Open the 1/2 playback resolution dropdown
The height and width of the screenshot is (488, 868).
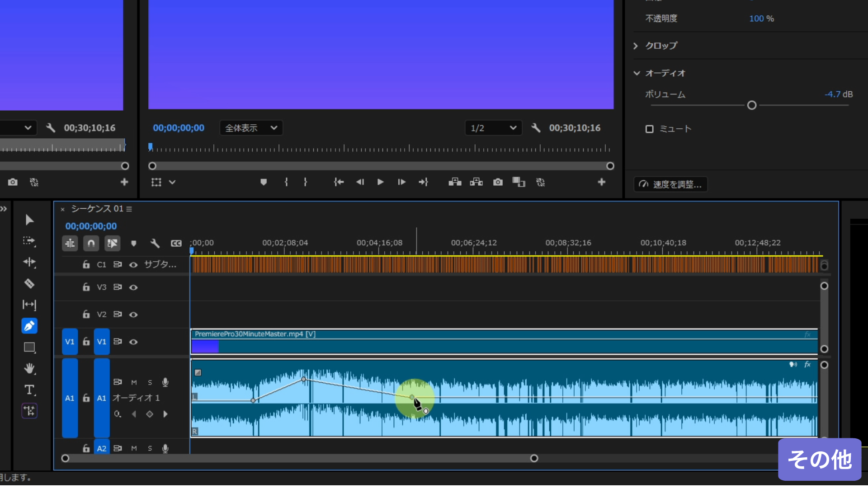[x=493, y=128]
